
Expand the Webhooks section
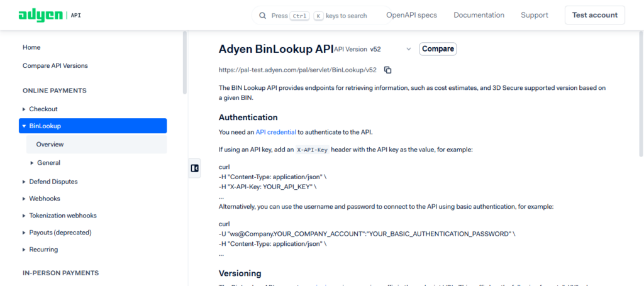41,199
